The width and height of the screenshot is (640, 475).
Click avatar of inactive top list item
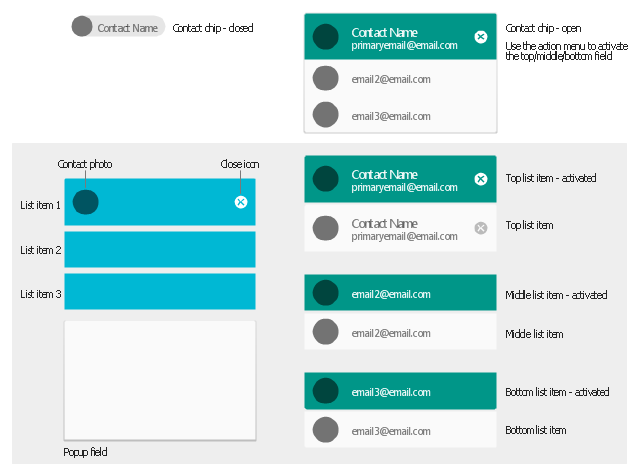pyautogui.click(x=325, y=229)
